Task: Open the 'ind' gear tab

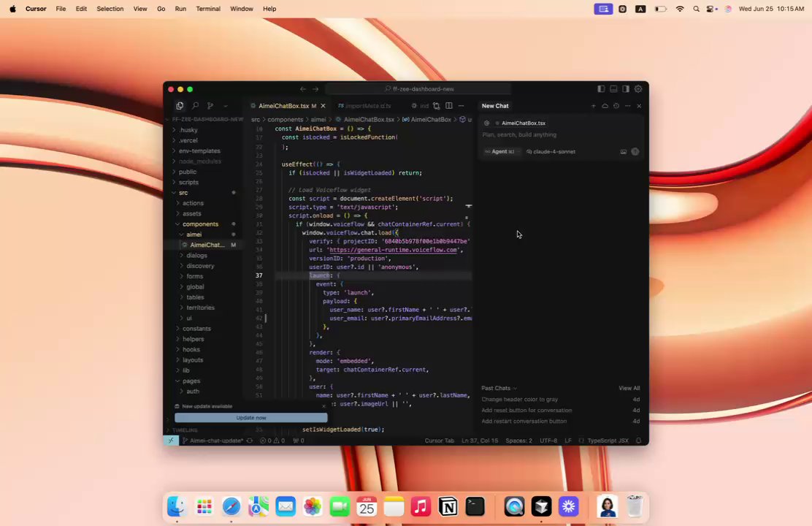Action: click(x=420, y=106)
